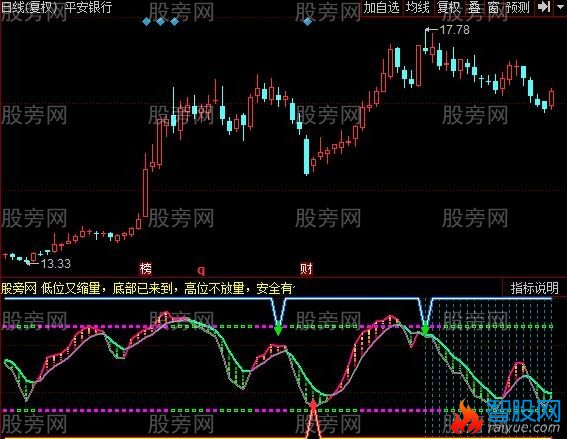Click the later green arrow beside dotted zone

(x=425, y=329)
